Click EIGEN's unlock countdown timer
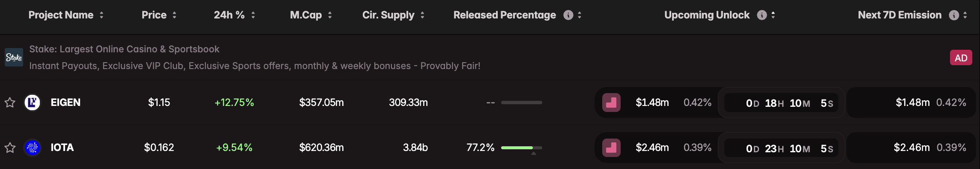The height and width of the screenshot is (169, 980). (x=781, y=103)
